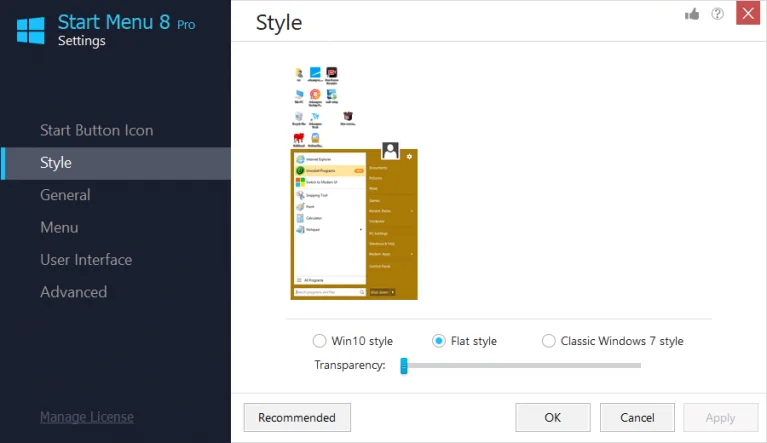Screen dimensions: 767x443
Task: Click user avatar icon in preview
Action: [390, 151]
